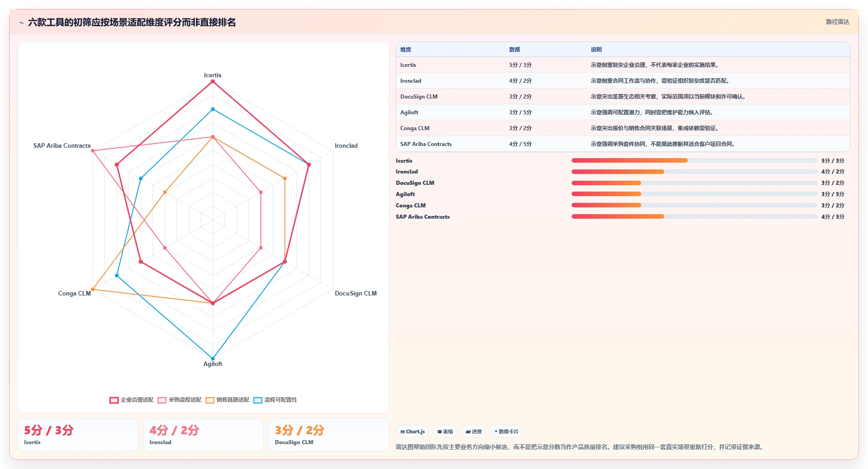Click the 进度 tag chip
868x469 pixels.
474,431
